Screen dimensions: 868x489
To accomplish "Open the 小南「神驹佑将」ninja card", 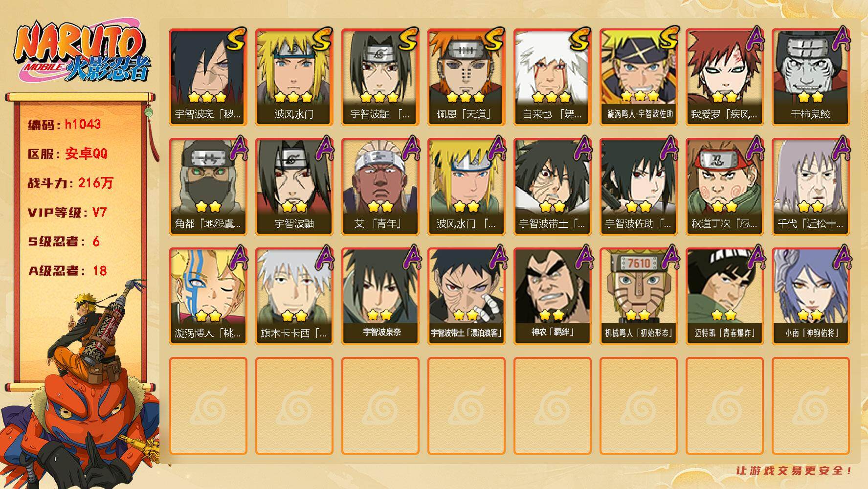I will point(810,296).
